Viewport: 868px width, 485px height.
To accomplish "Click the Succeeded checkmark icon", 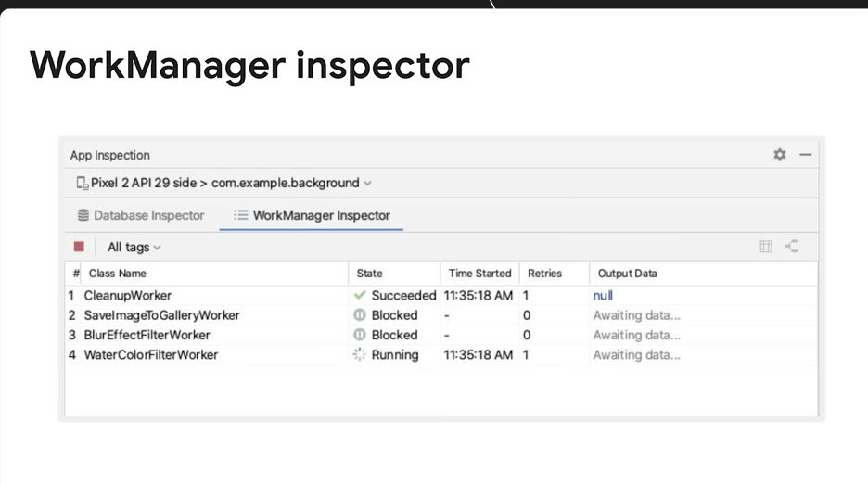I will tap(360, 295).
